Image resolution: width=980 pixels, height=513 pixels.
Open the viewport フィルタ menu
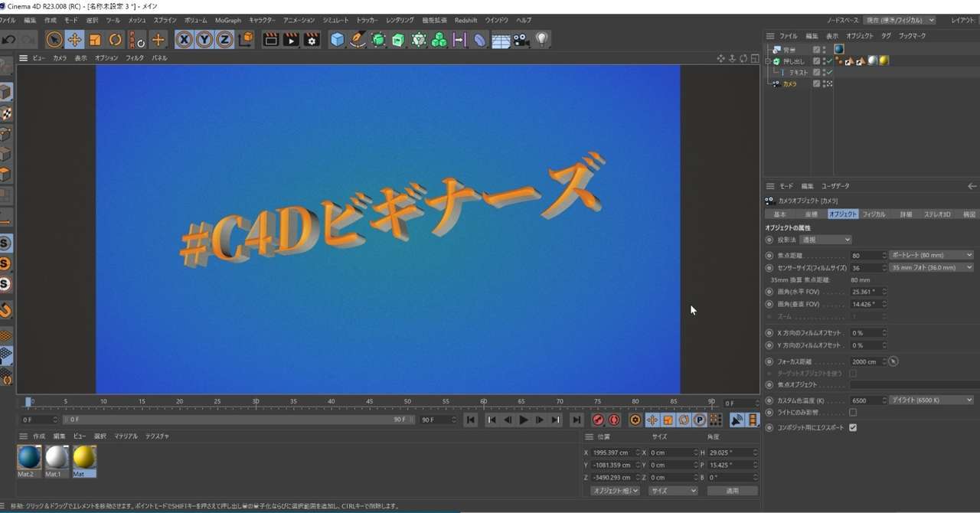coord(135,58)
